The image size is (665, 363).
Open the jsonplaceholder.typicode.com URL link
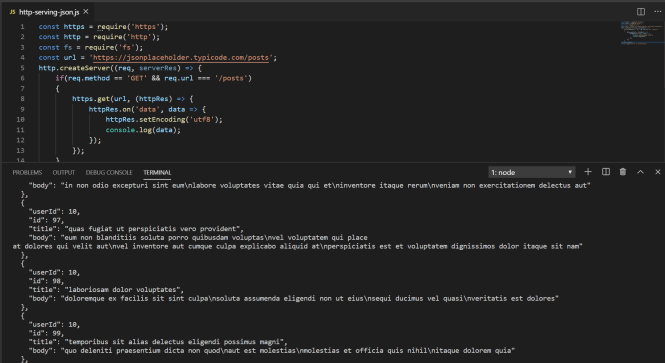pyautogui.click(x=181, y=58)
